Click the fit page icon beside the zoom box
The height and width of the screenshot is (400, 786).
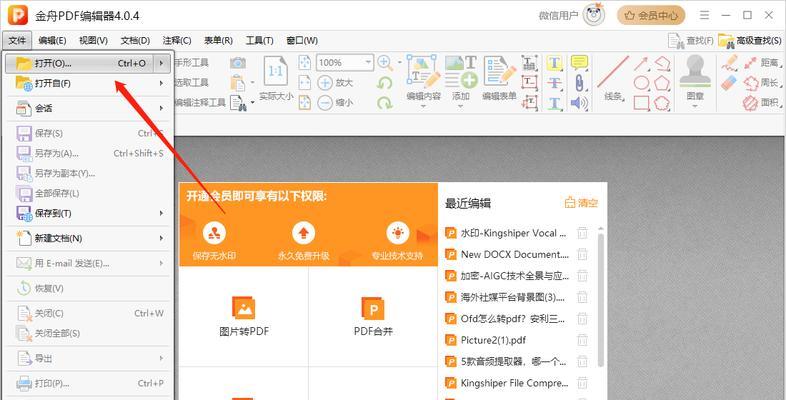305,63
